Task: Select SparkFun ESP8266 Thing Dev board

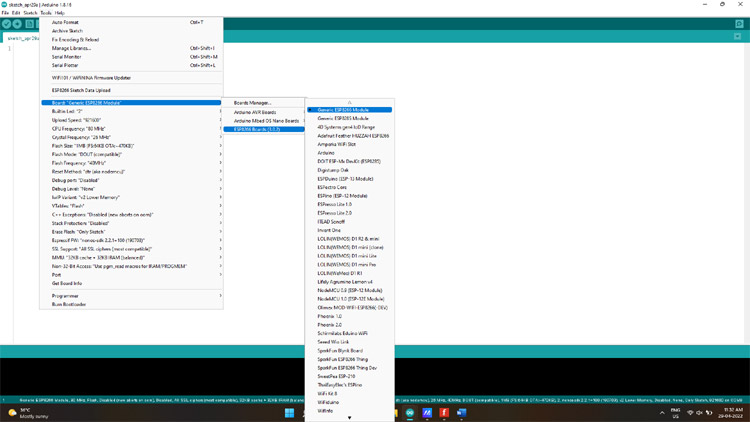Action: (x=349, y=368)
